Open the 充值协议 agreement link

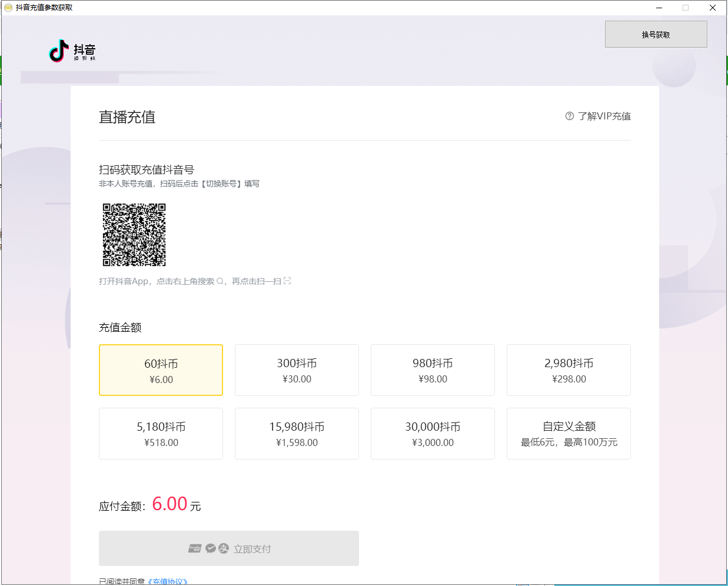[x=168, y=581]
